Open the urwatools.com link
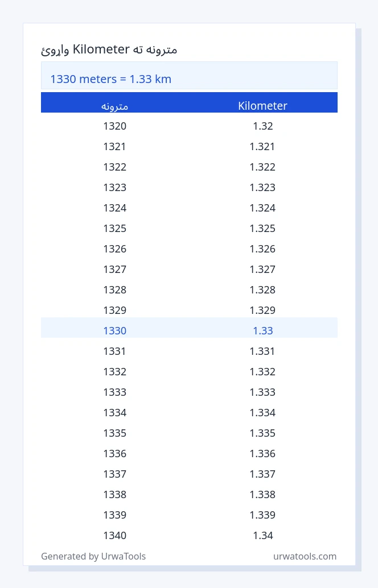 (x=305, y=556)
